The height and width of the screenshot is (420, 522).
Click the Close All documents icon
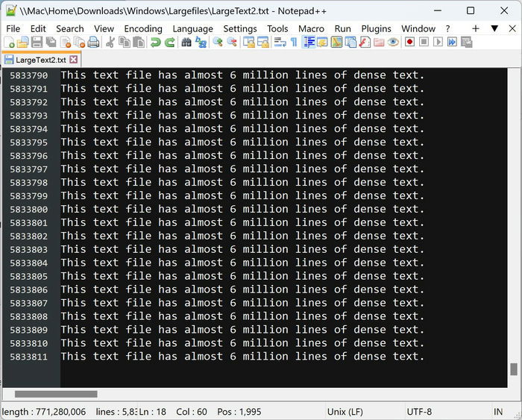coord(80,43)
